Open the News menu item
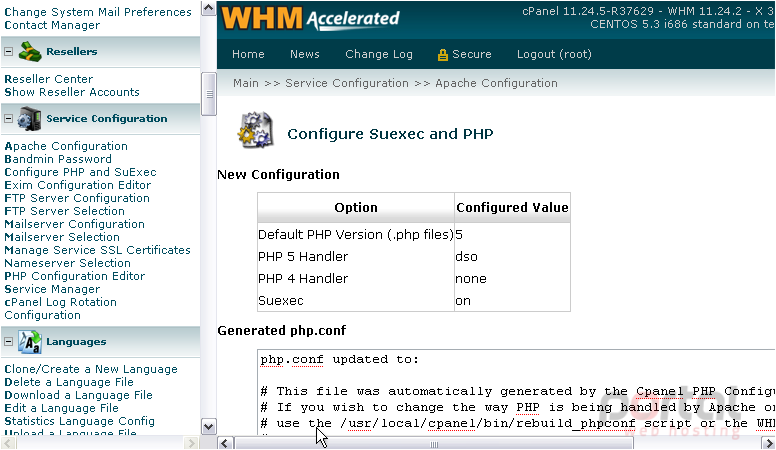776x450 pixels. coord(305,54)
